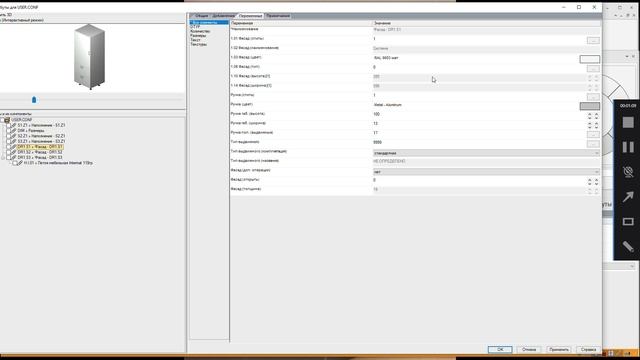The height and width of the screenshot is (360, 640).
Task: Tick the checkbox for DR1.S3 Фасад
Action: [9, 157]
